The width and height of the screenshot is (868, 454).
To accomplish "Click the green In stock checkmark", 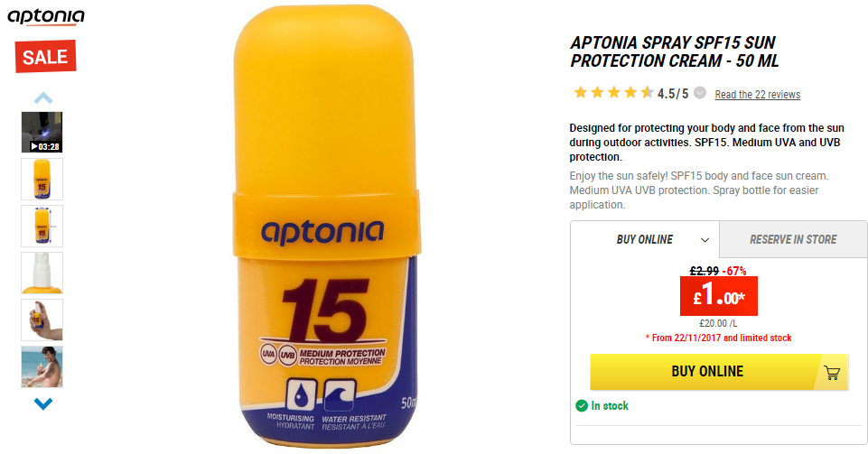I will [x=582, y=406].
